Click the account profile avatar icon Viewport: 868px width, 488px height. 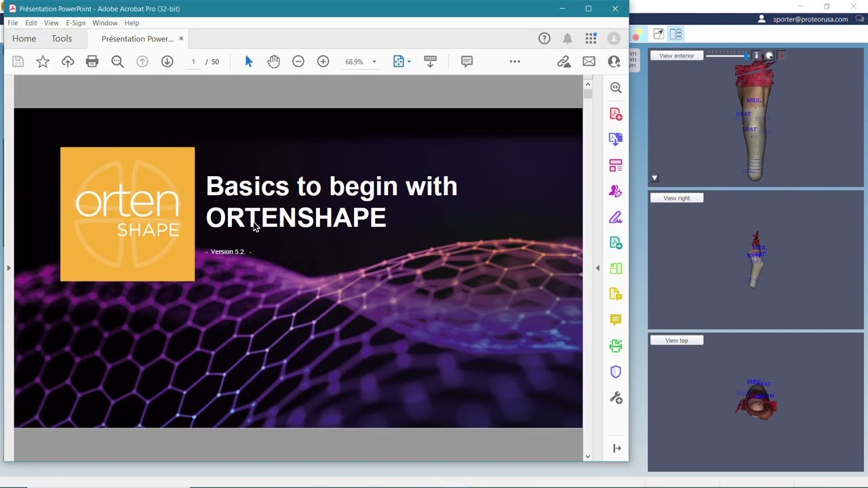[x=614, y=39]
